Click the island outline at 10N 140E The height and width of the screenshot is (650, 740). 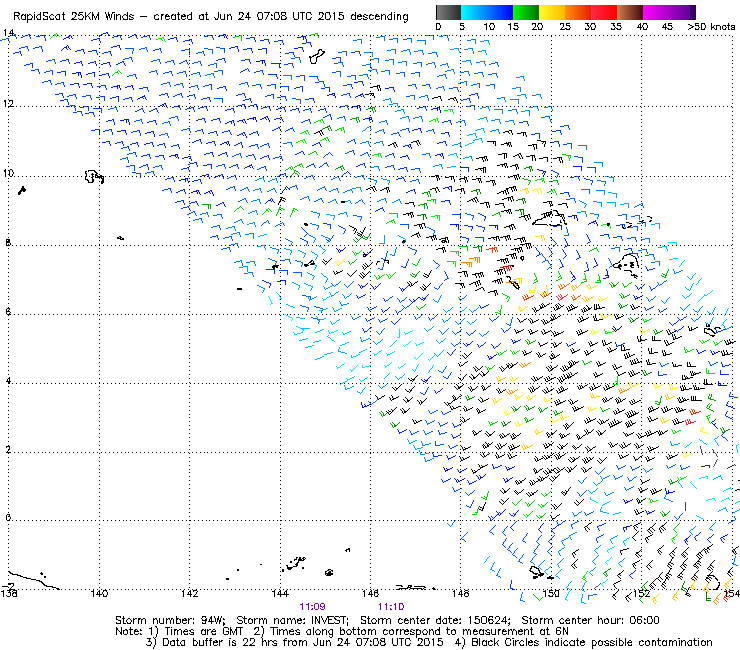pyautogui.click(x=94, y=177)
